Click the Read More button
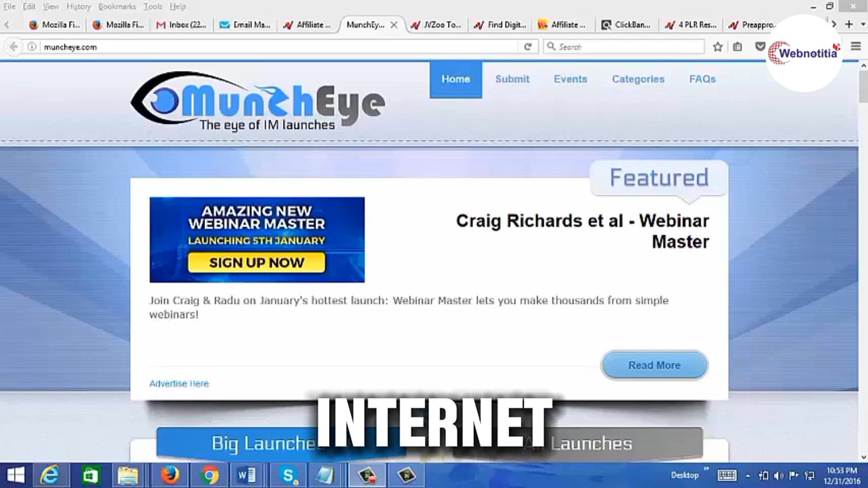The image size is (868, 488). (x=654, y=365)
